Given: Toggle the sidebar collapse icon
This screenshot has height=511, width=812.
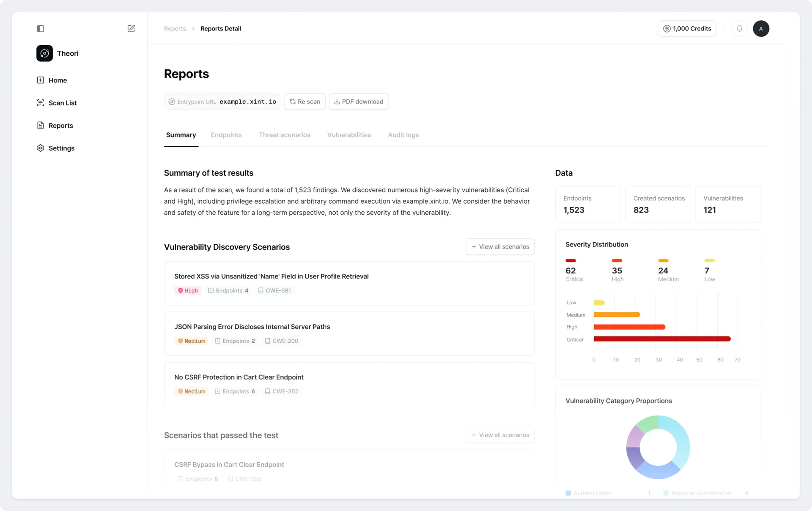Looking at the screenshot, I should click(x=41, y=29).
